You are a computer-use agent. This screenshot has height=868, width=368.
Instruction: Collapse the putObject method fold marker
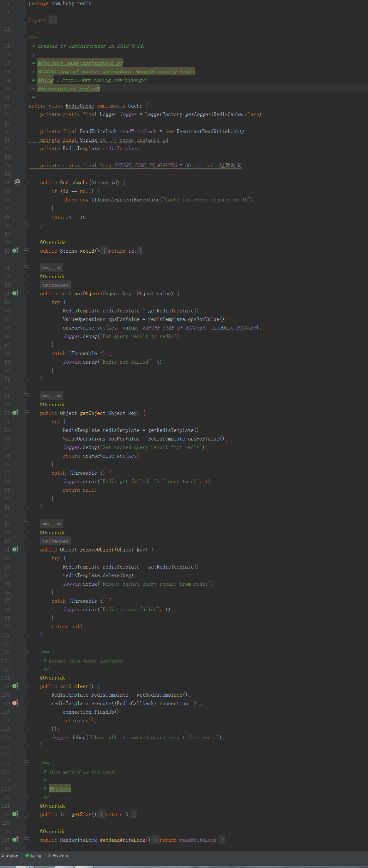(x=26, y=293)
